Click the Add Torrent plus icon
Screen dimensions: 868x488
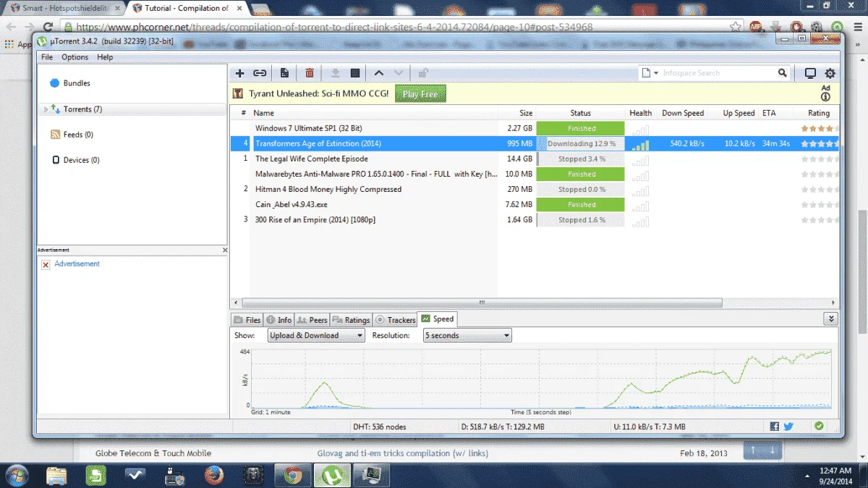[x=240, y=73]
